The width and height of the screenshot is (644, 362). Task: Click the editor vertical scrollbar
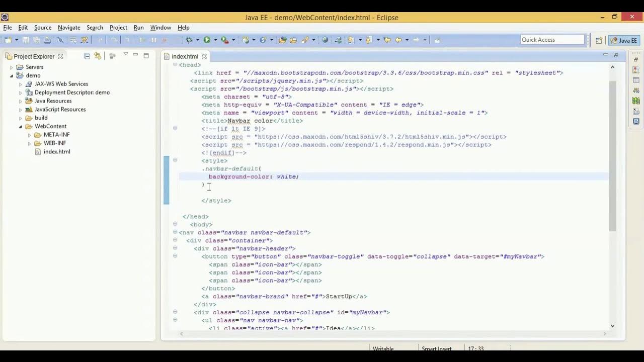coord(612,156)
